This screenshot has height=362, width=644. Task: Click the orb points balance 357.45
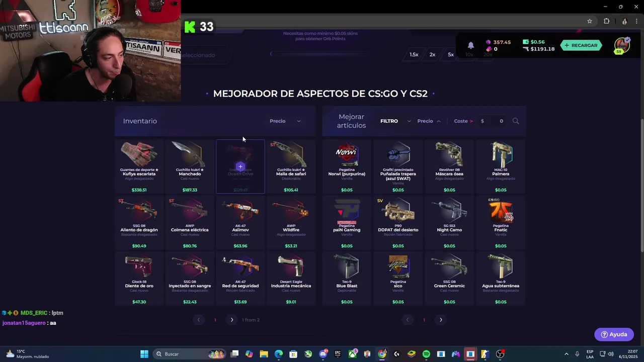[x=498, y=42]
